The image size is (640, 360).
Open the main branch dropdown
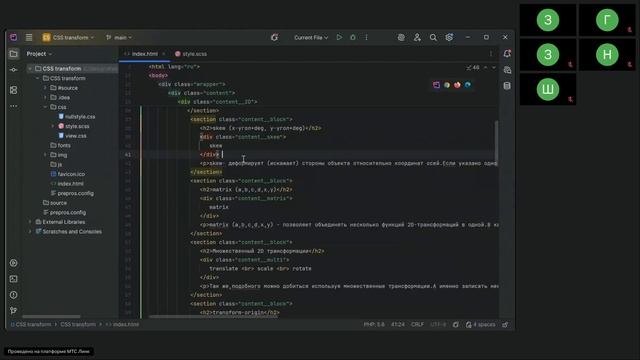[x=119, y=37]
